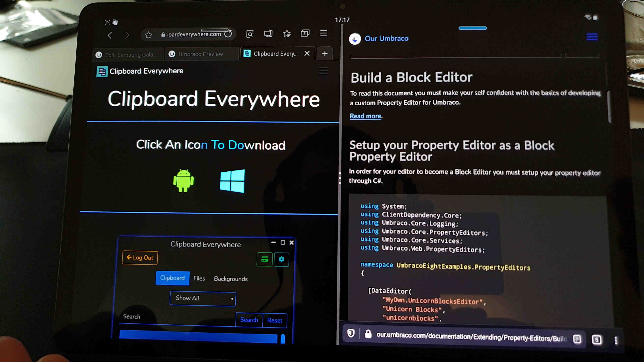Open the shield icon in the right browser
Screen dimensions: 644x362
point(351,333)
